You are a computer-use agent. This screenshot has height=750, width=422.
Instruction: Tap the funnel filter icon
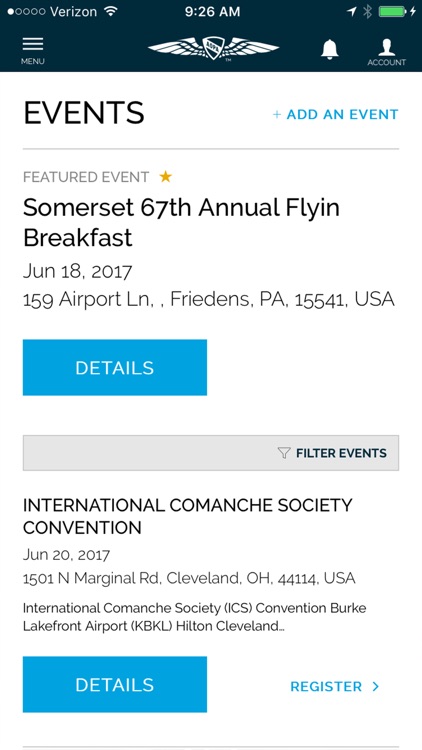284,452
